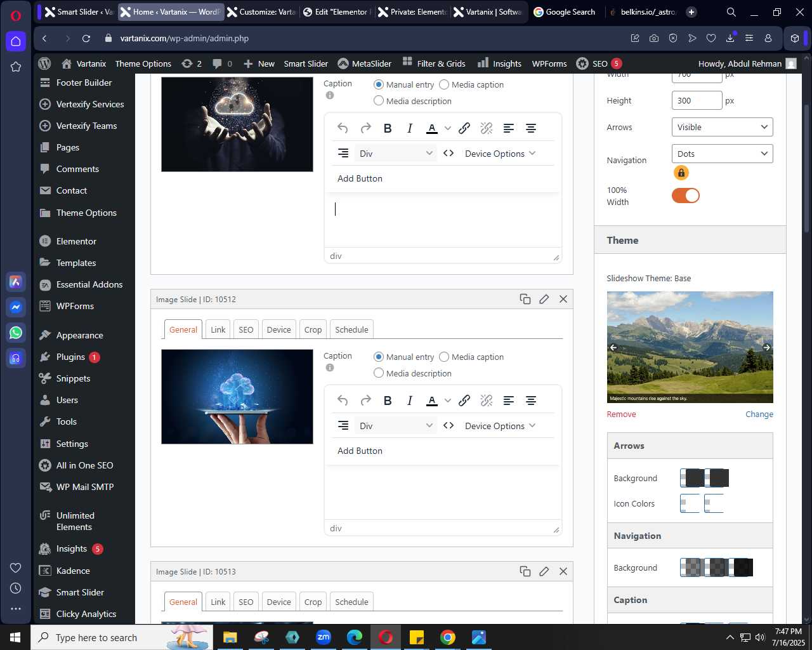Expand Device Options in slide 10512 editor
This screenshot has height=650, width=812.
coord(501,425)
